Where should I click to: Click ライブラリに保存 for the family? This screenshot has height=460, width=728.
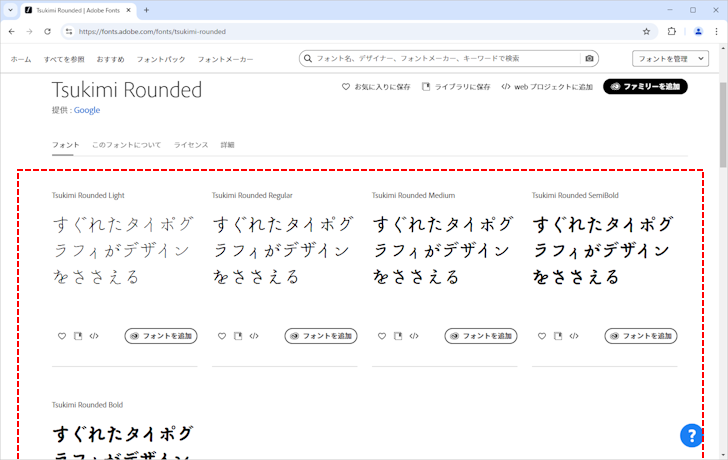click(x=456, y=87)
